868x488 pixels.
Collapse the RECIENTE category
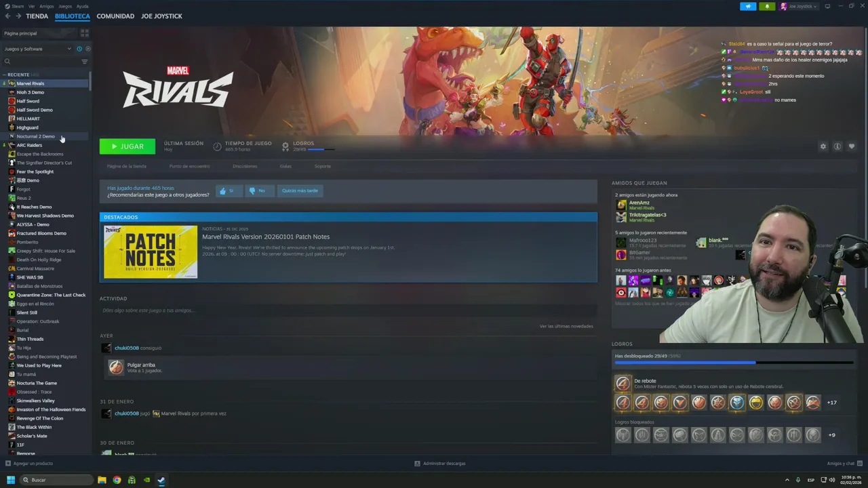(5, 75)
